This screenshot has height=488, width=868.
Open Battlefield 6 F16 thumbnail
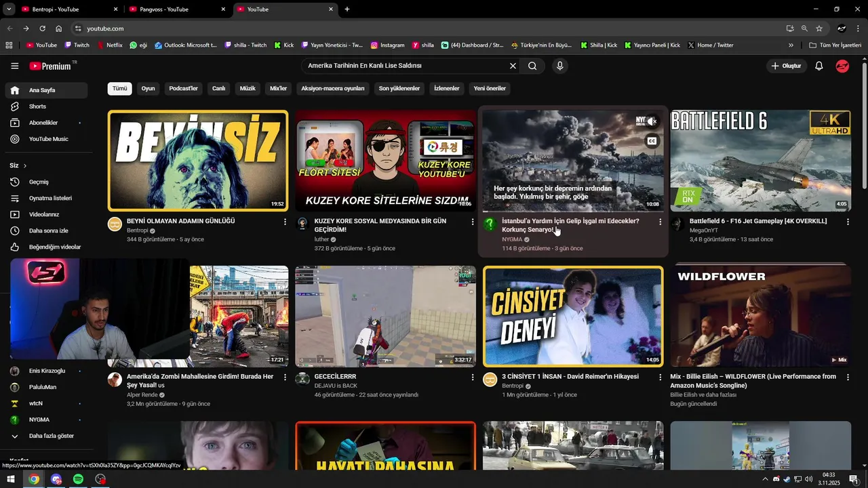[x=760, y=161]
